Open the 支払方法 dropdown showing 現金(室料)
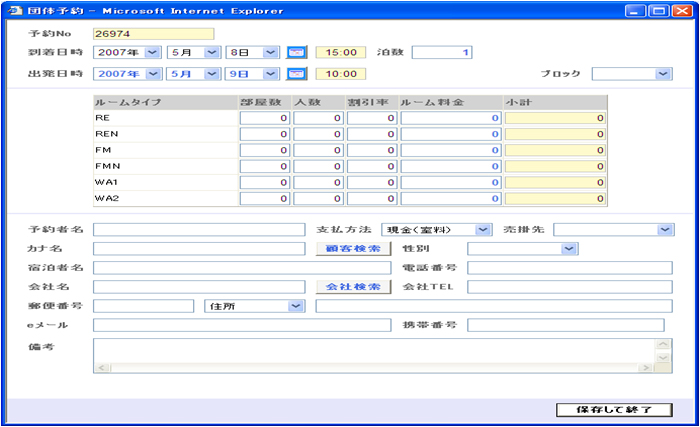 coord(437,230)
